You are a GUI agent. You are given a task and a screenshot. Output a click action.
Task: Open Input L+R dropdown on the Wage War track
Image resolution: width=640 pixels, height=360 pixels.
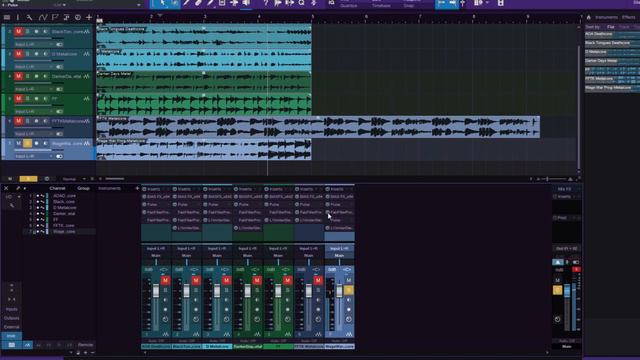34,156
